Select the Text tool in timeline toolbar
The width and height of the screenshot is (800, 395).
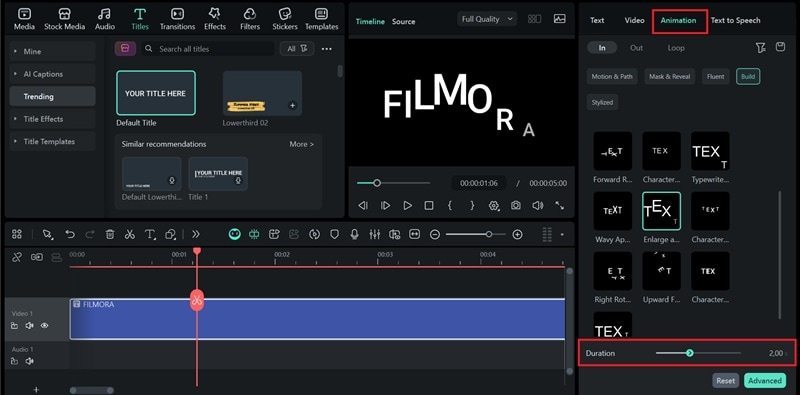coord(149,234)
